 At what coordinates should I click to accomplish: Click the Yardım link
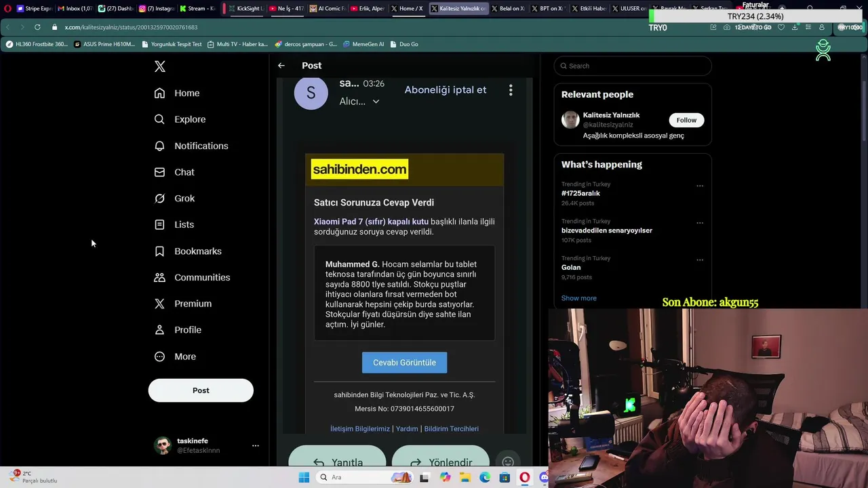pos(407,429)
